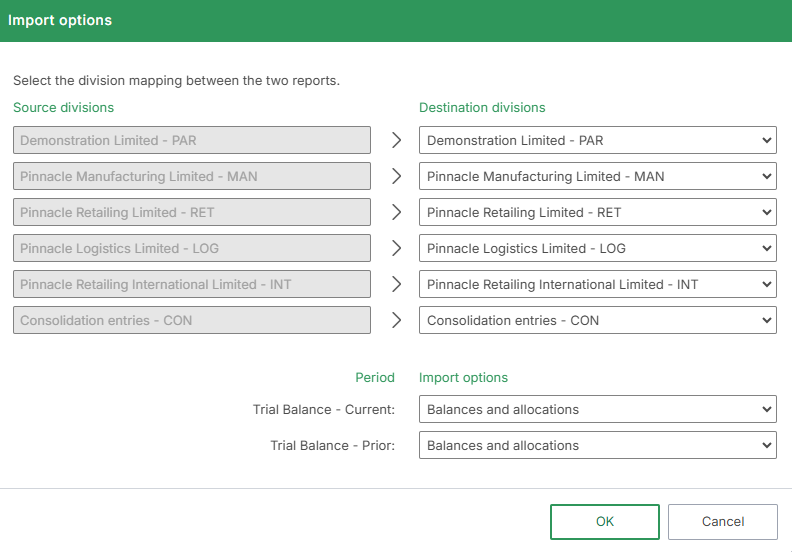Click the Consolidation entries - CON source field
Image resolution: width=792 pixels, height=552 pixels.
click(x=192, y=320)
